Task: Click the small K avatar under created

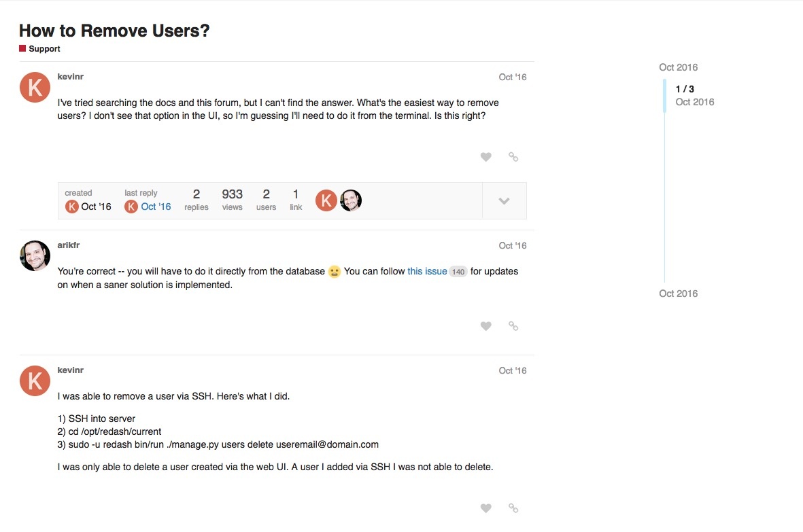Action: (x=71, y=207)
